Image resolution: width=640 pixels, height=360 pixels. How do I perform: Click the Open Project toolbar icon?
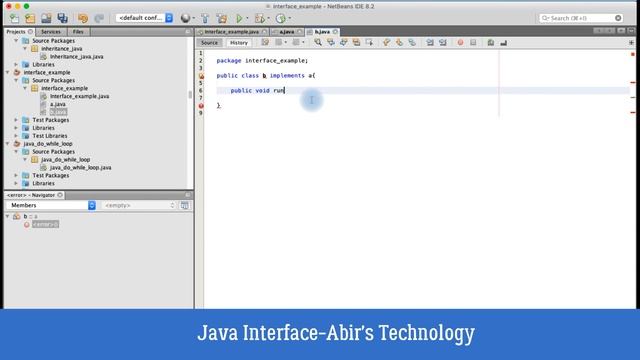tap(46, 18)
